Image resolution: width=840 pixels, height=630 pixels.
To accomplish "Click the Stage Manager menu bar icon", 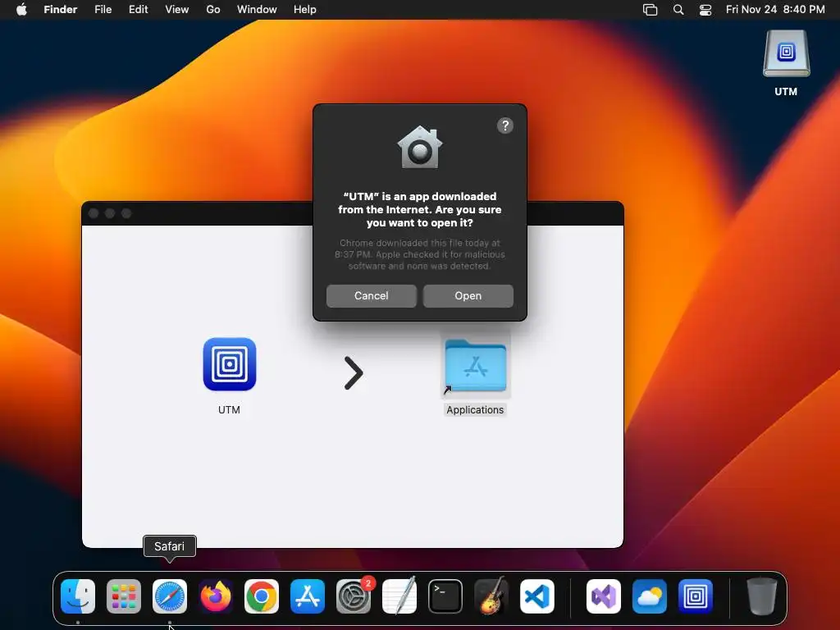I will pyautogui.click(x=650, y=10).
